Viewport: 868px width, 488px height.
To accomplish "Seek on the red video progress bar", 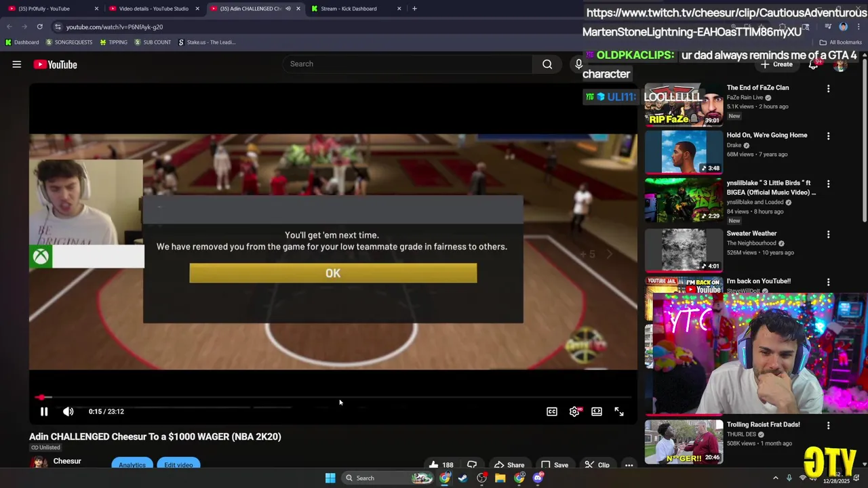I will (x=333, y=397).
